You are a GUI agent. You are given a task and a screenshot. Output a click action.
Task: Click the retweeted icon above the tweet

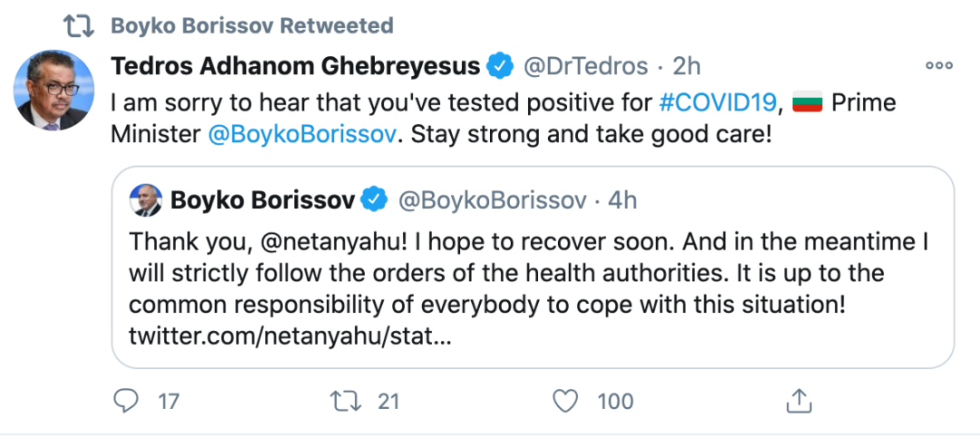(79, 25)
